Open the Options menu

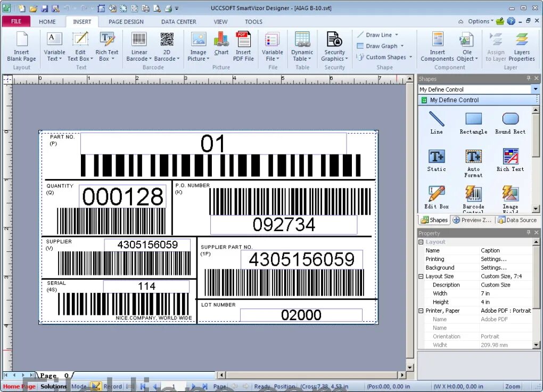481,21
